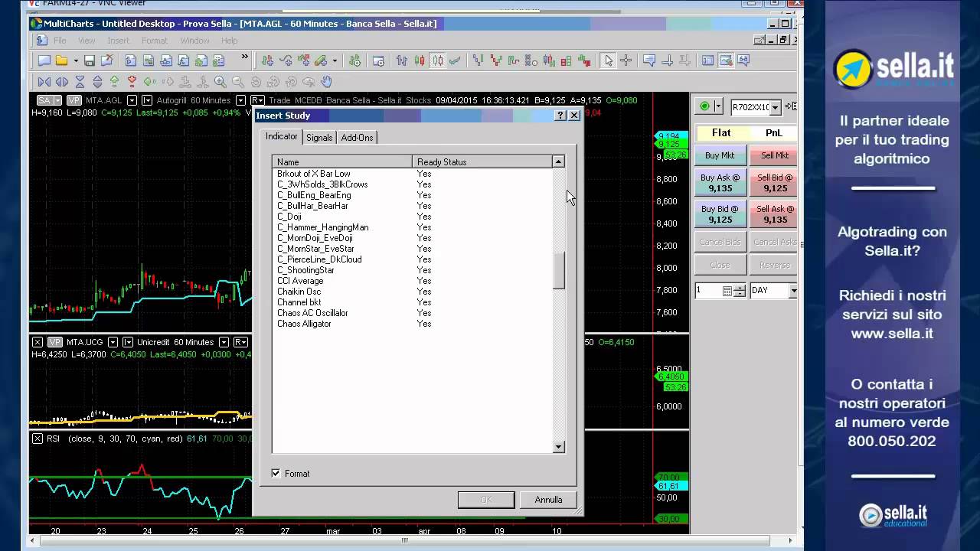
Task: Click the Ready Status column header
Action: tap(482, 162)
